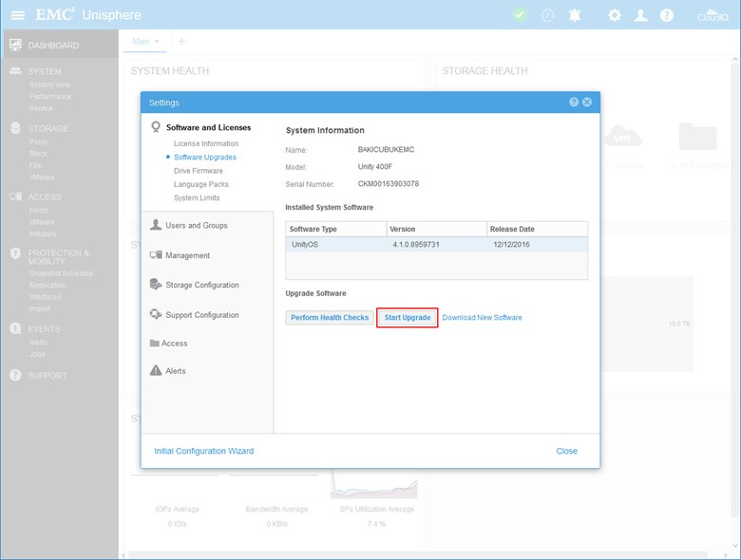Open the user account icon in header
741x560 pixels.
click(640, 15)
